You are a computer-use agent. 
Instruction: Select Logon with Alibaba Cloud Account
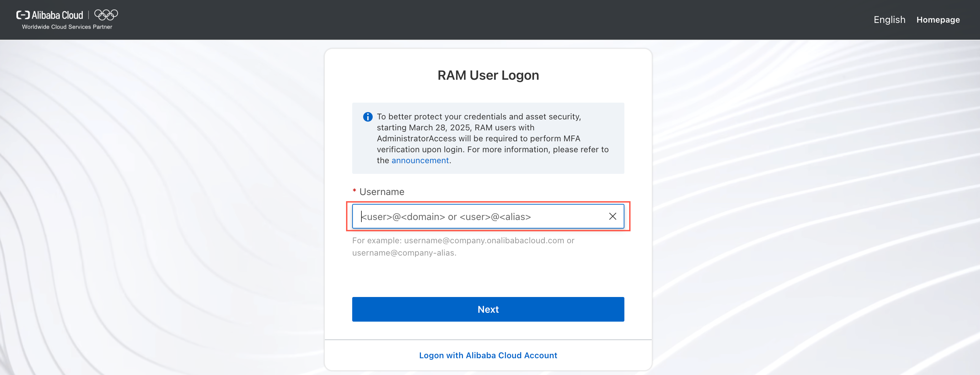[x=488, y=355]
